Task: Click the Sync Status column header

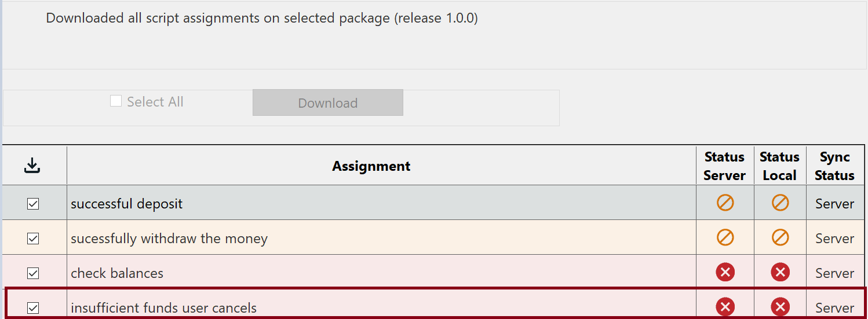Action: 834,166
